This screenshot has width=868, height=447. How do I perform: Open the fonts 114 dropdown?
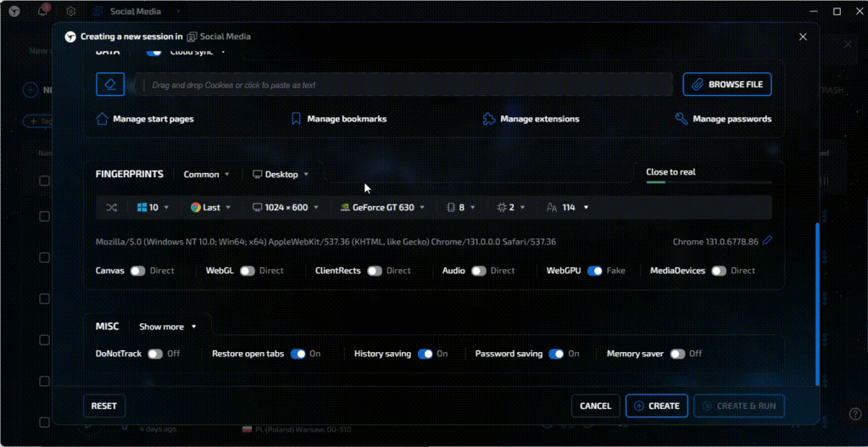point(567,207)
